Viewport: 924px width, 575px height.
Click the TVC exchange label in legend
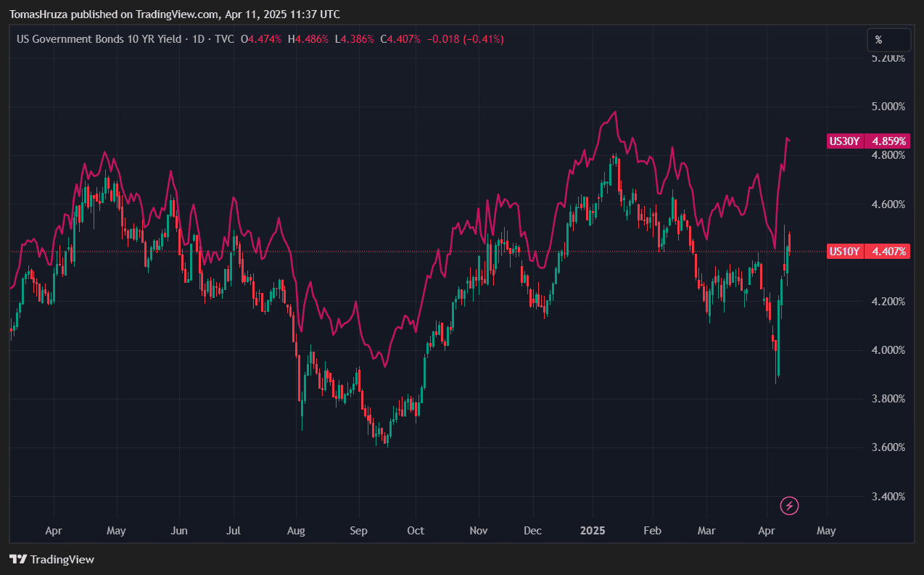225,38
